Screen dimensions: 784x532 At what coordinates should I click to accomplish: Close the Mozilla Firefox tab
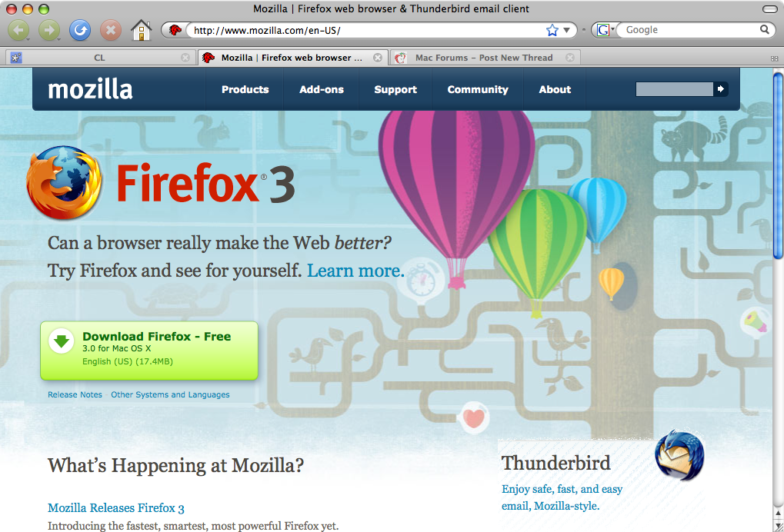[378, 58]
